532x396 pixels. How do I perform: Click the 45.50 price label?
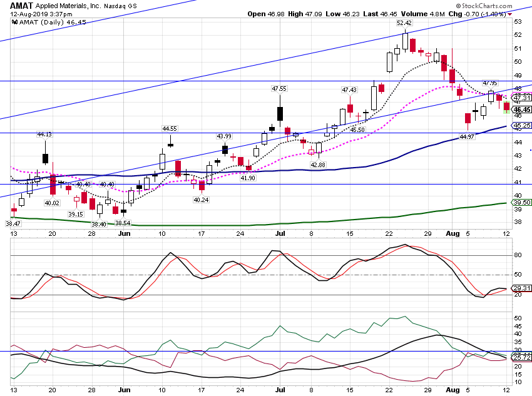pos(357,130)
